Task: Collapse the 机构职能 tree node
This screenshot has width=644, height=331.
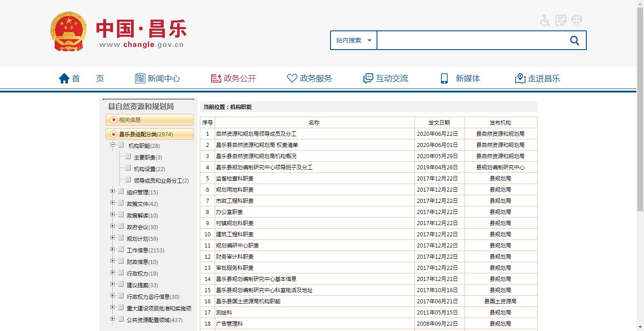Action: tap(113, 145)
